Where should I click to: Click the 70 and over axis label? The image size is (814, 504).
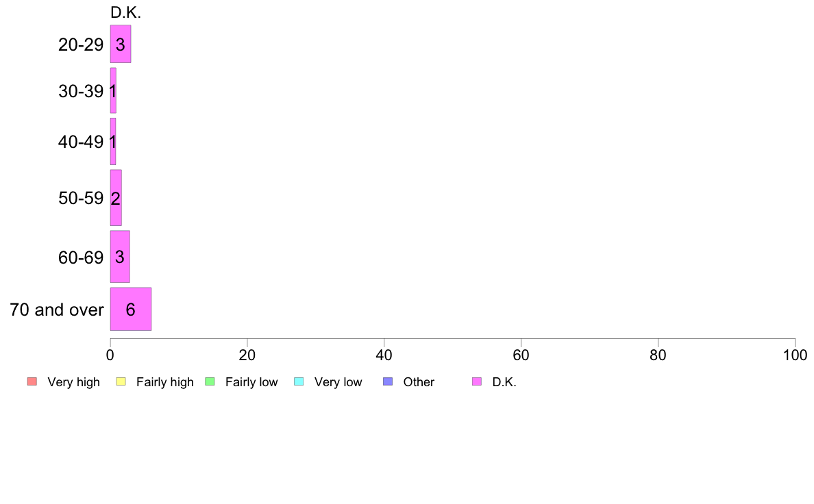point(57,310)
